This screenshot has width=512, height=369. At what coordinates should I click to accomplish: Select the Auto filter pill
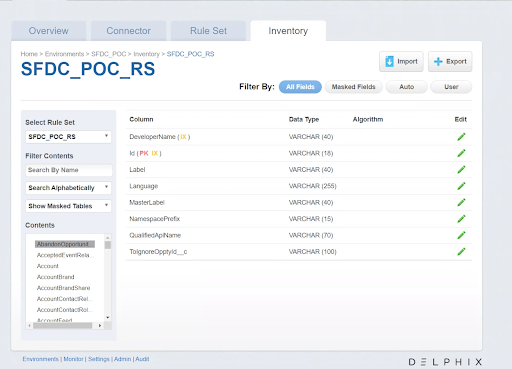click(406, 87)
